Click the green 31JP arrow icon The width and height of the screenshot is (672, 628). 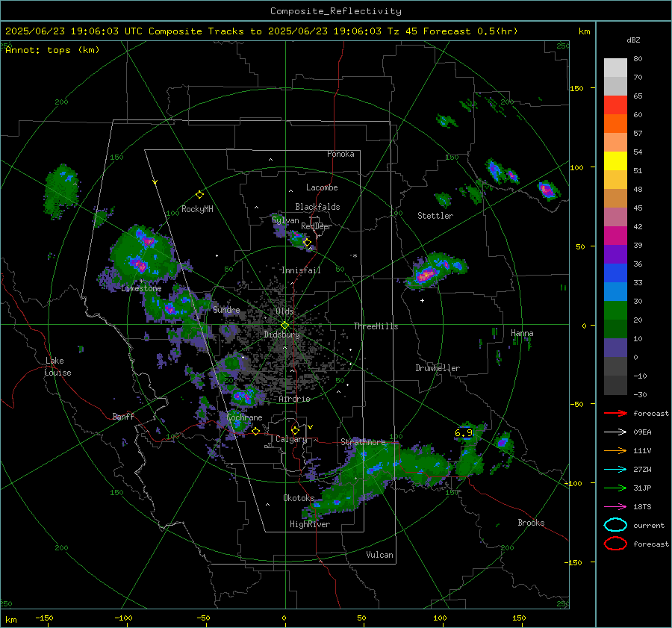point(615,488)
